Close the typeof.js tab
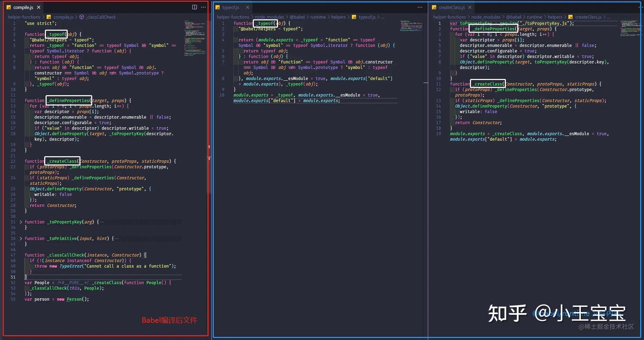This screenshot has width=644, height=340. (248, 7)
